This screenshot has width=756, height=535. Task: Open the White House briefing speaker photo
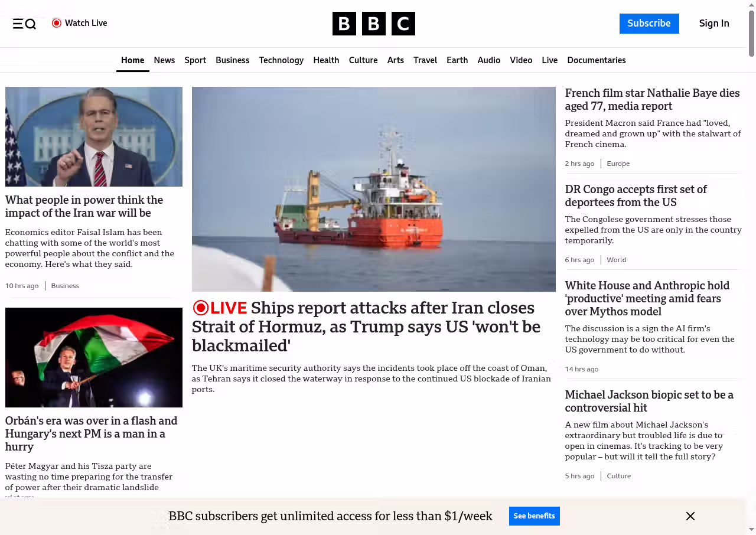[x=94, y=136]
